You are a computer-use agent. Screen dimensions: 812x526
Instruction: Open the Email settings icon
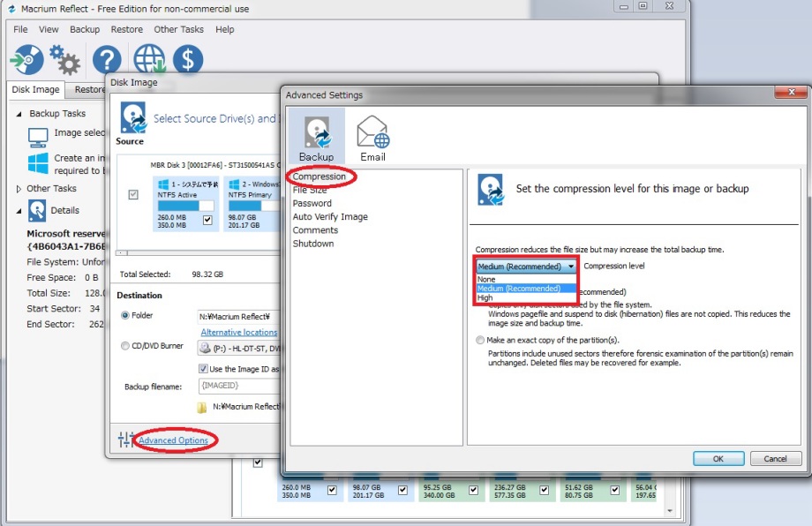point(372,138)
